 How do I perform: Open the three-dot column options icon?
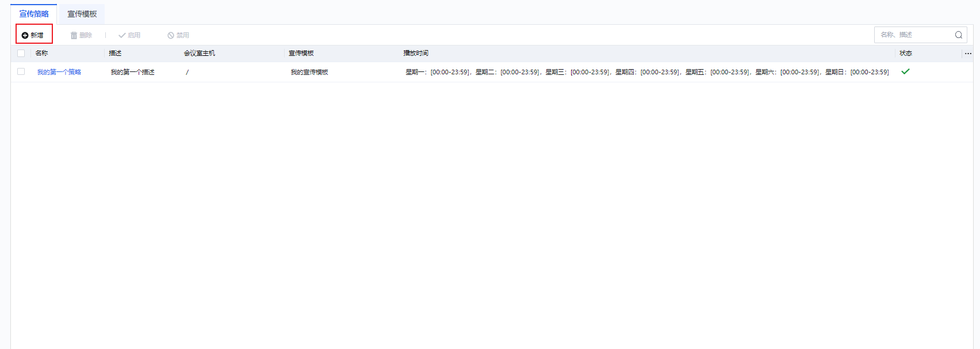(x=968, y=54)
